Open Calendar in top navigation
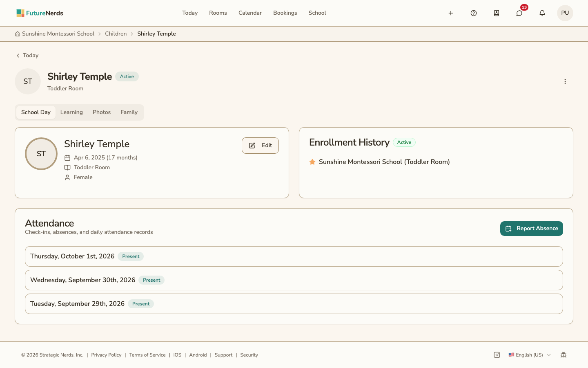 [250, 13]
